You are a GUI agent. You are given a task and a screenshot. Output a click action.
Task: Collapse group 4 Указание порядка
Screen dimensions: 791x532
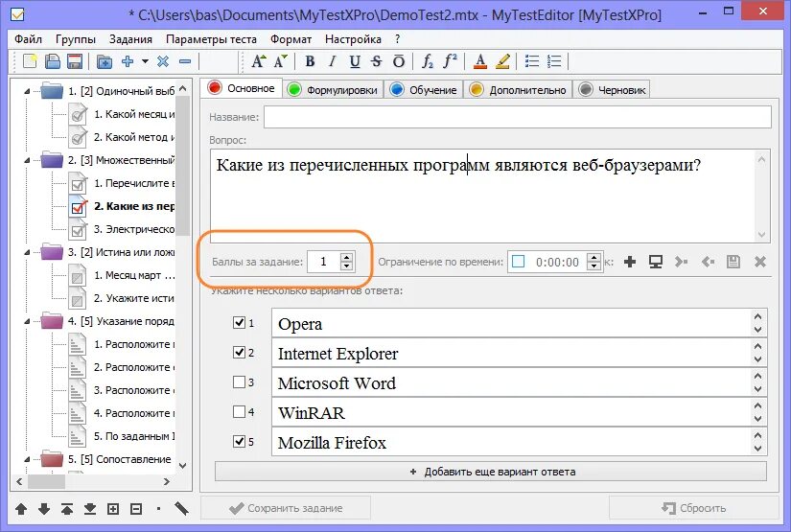(x=27, y=321)
